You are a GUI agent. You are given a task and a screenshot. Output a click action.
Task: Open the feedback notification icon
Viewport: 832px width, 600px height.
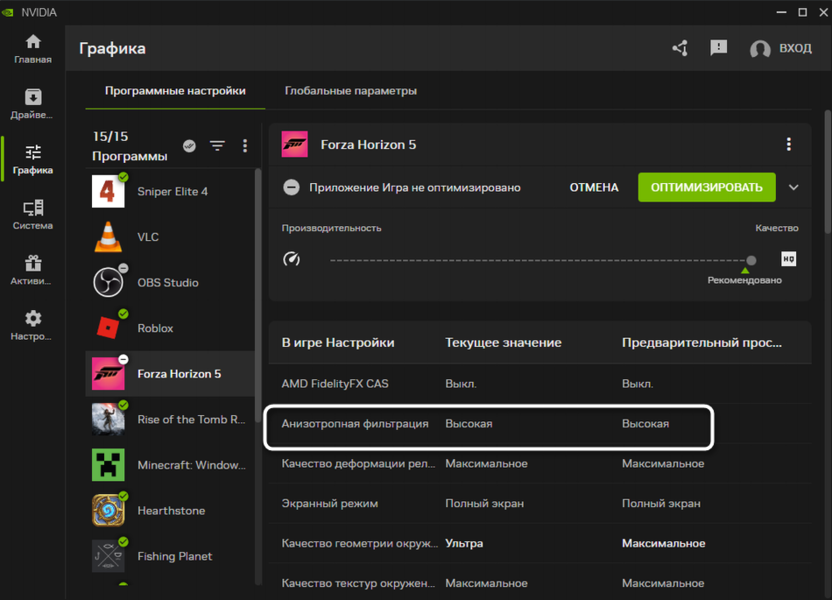(718, 48)
